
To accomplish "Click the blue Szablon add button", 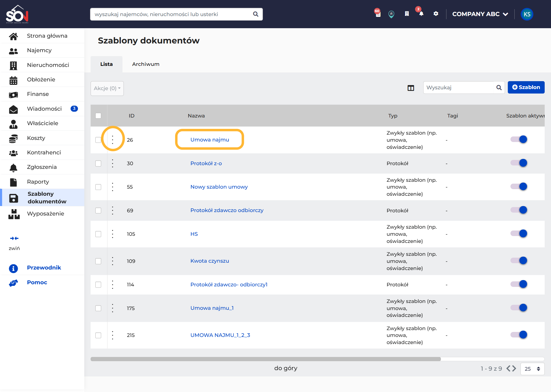I will (526, 87).
